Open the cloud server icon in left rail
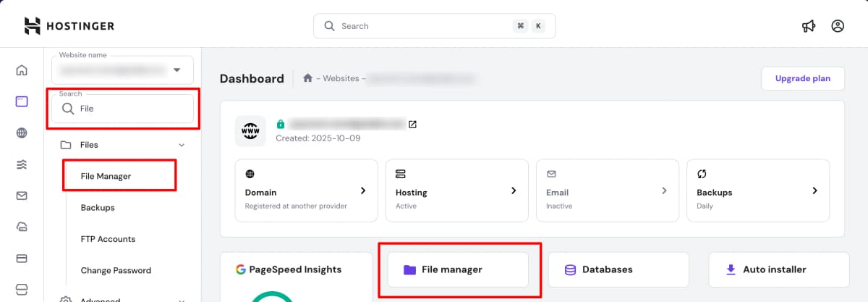 tap(22, 227)
